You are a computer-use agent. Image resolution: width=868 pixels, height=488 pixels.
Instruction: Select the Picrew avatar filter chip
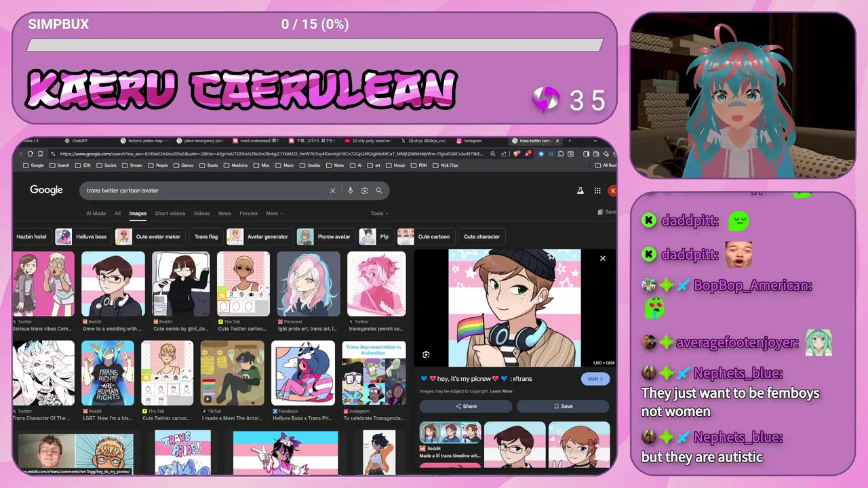[325, 237]
